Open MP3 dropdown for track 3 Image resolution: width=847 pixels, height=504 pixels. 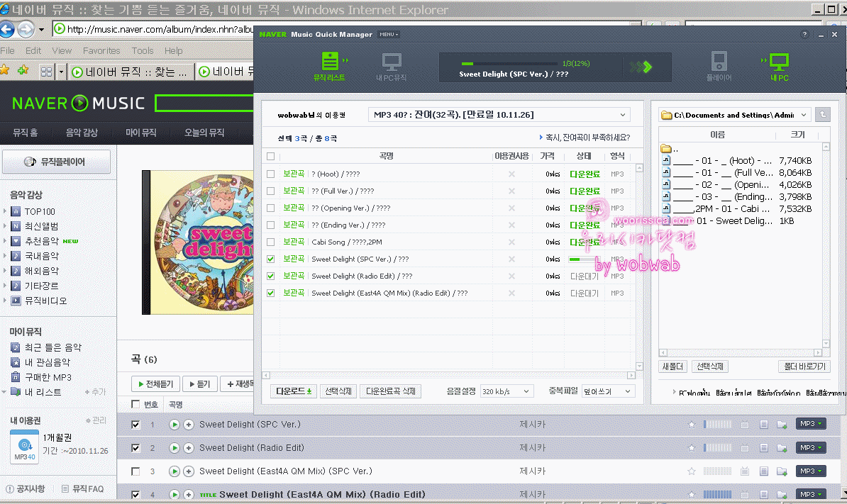pos(811,471)
